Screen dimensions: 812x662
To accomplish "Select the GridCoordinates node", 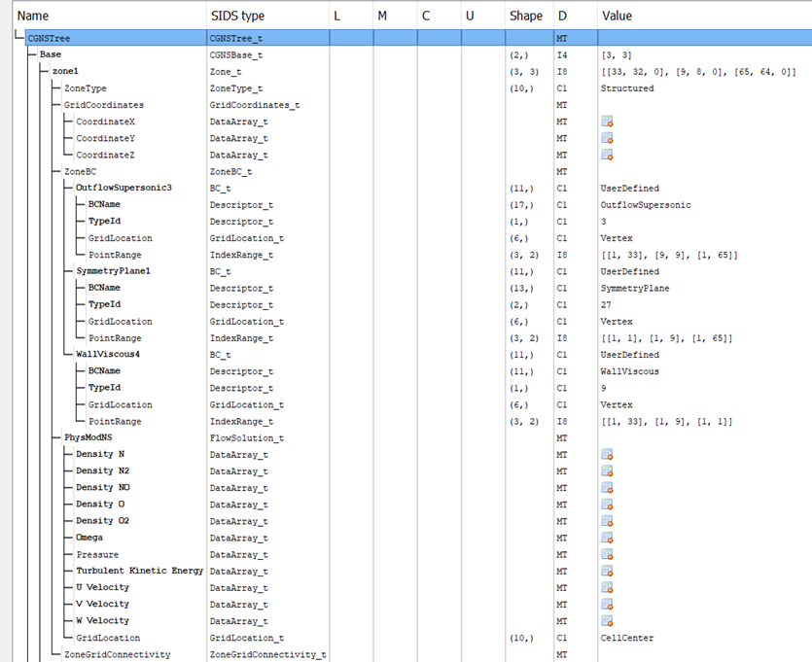I will (104, 105).
